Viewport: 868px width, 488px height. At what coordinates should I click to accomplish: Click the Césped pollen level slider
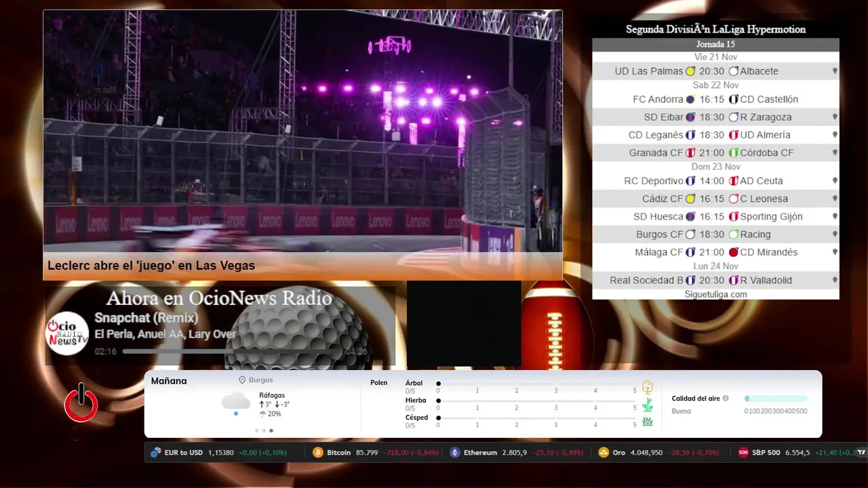pos(536,418)
